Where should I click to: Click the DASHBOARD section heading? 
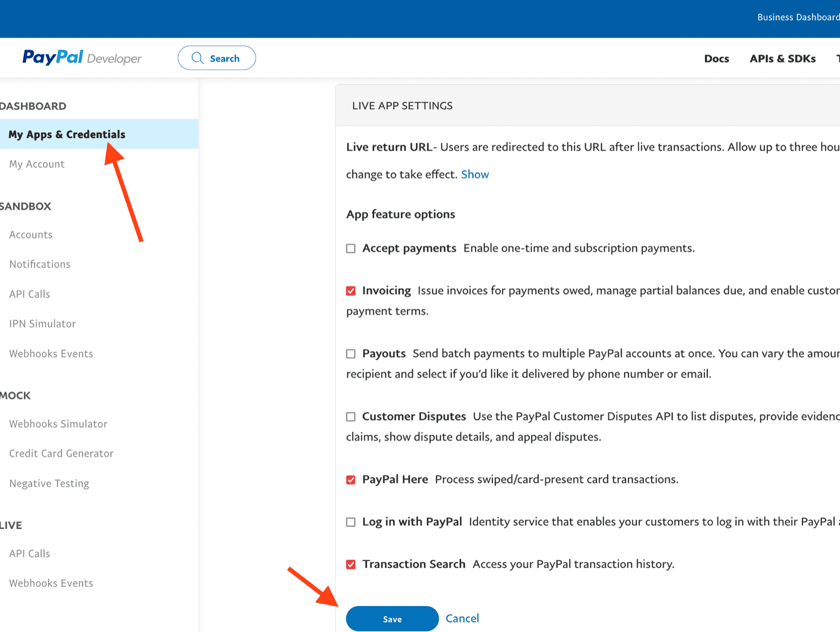[33, 106]
